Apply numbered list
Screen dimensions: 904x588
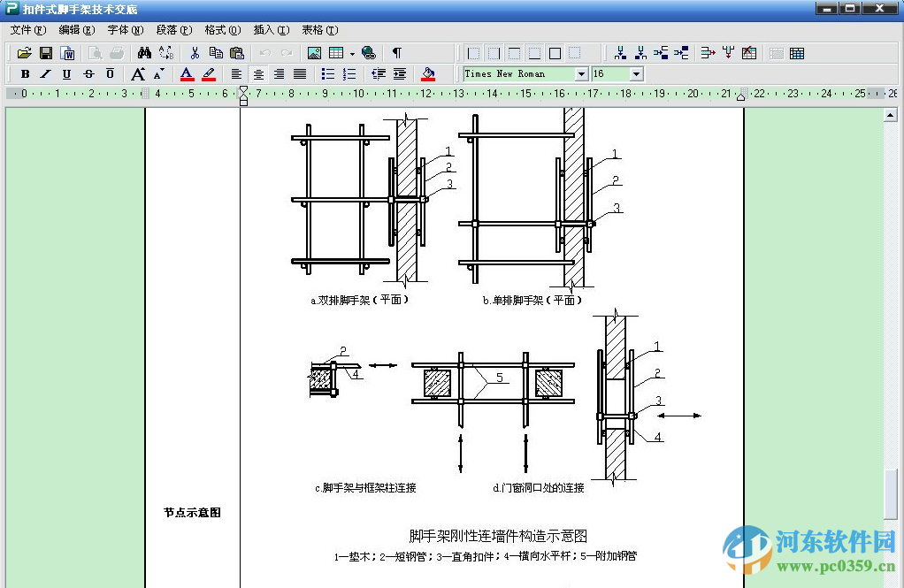click(349, 73)
